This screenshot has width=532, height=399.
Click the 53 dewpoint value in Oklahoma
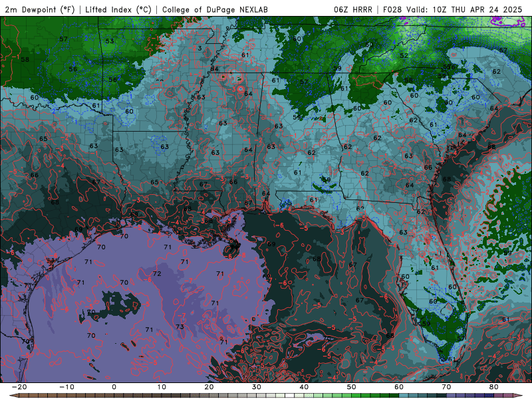110,41
